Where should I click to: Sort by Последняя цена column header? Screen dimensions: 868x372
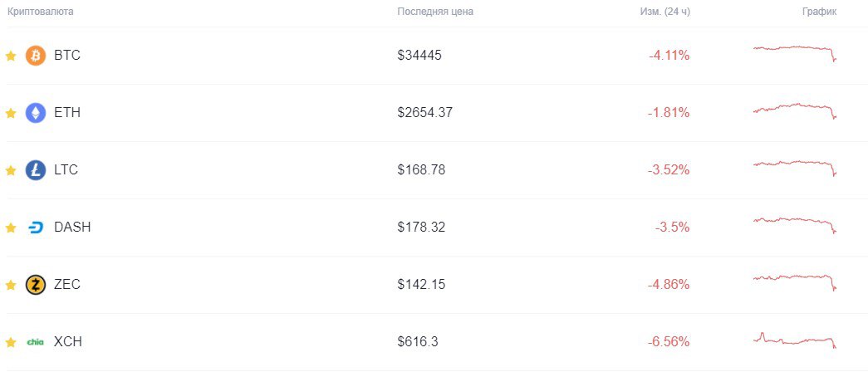435,12
